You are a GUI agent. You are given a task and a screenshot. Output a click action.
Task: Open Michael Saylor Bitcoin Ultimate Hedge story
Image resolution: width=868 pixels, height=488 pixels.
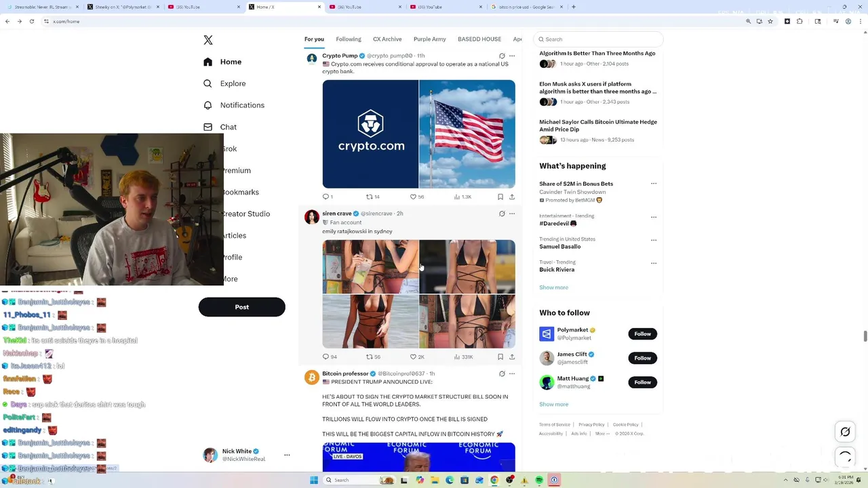[x=598, y=125]
